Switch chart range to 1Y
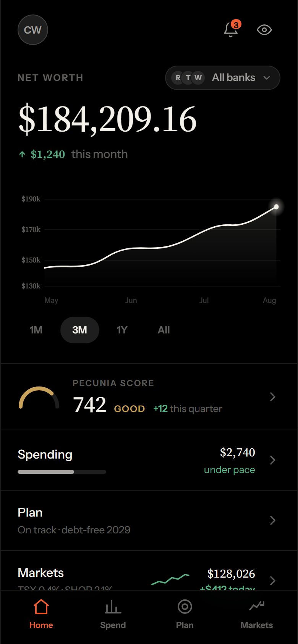Screen dimensions: 298x644 click(122, 330)
